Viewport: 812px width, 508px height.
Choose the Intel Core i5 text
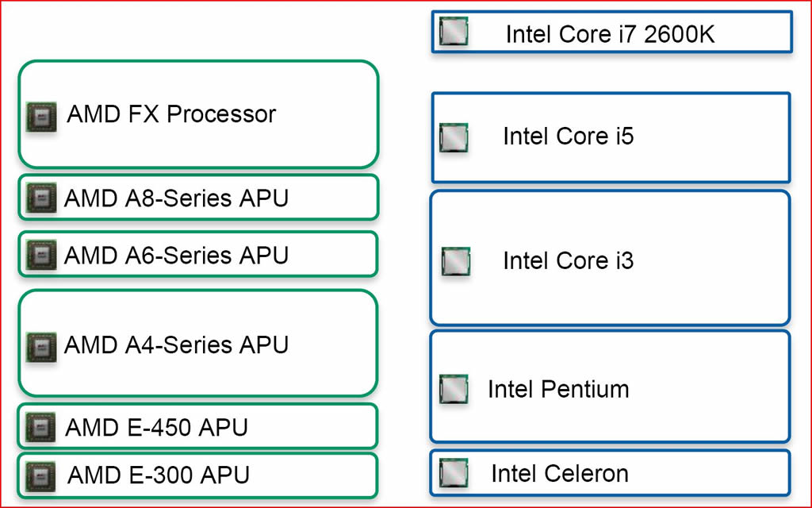pos(568,136)
